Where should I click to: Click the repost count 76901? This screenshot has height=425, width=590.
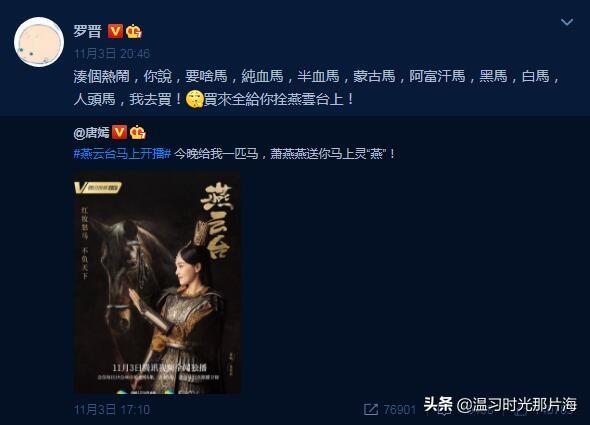[x=400, y=410]
